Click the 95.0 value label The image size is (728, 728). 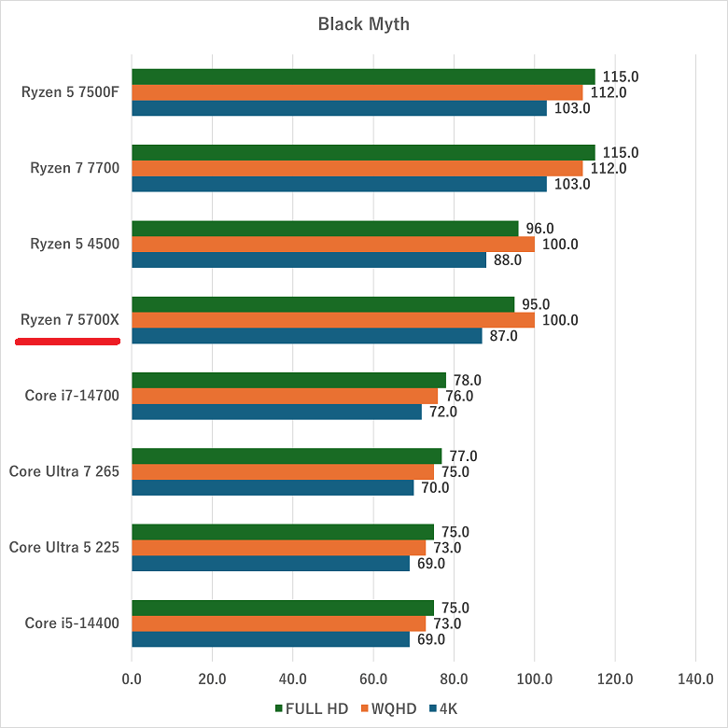pyautogui.click(x=536, y=304)
